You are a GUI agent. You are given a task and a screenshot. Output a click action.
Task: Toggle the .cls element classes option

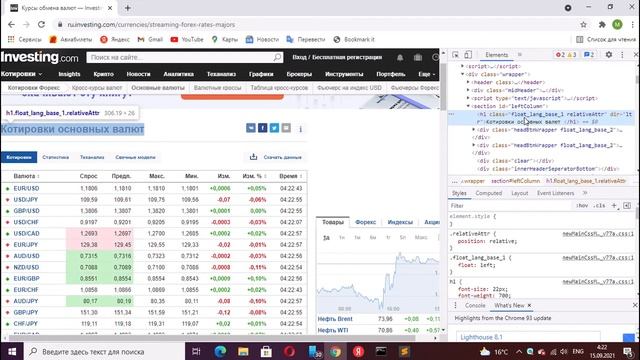(599, 206)
